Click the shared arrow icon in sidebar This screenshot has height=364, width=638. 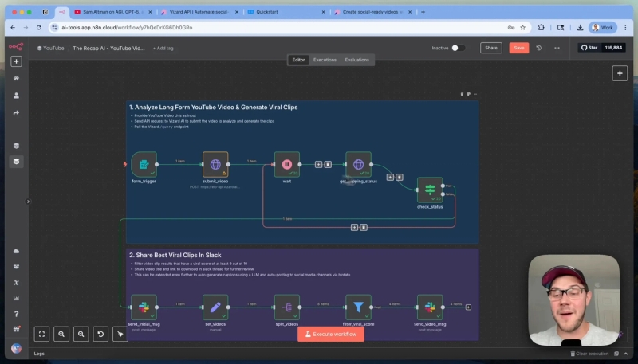16,113
